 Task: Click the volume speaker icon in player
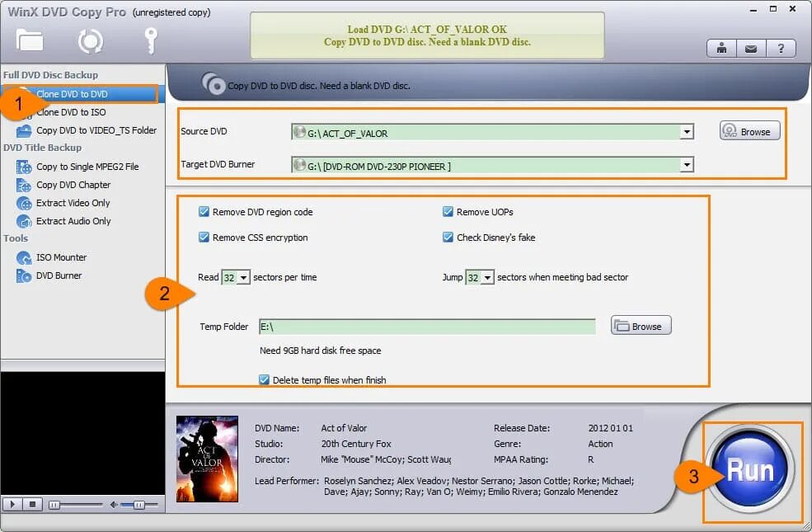click(x=114, y=505)
